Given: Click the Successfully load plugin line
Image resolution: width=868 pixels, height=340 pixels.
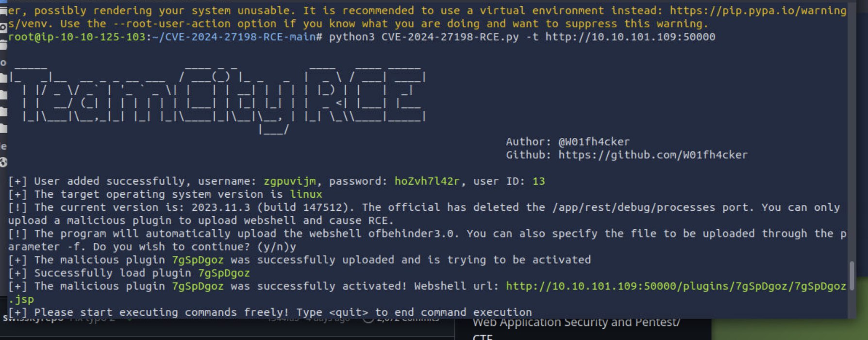Looking at the screenshot, I should pos(129,273).
